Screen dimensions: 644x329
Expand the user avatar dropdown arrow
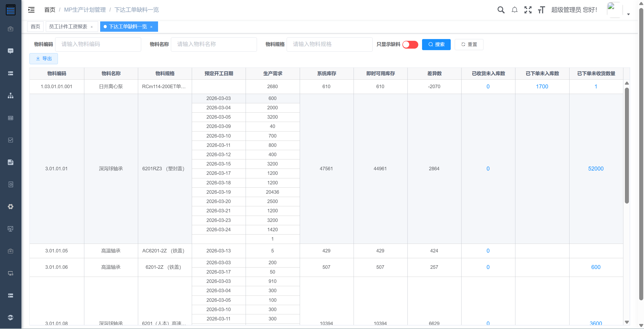(628, 14)
